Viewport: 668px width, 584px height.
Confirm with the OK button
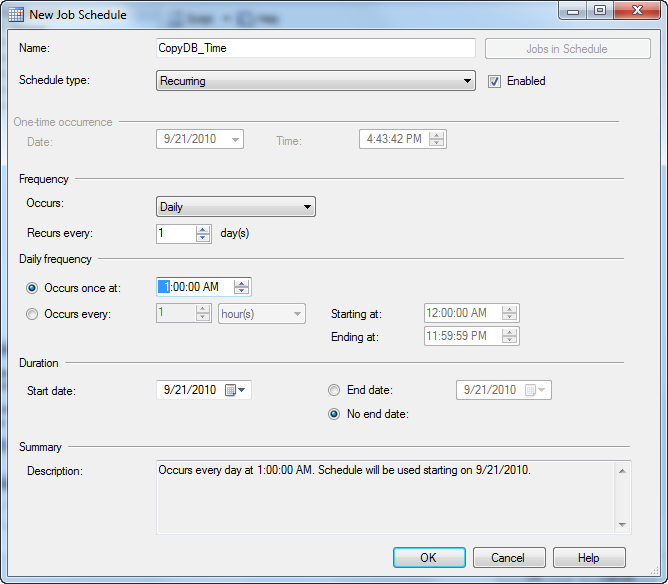429,558
